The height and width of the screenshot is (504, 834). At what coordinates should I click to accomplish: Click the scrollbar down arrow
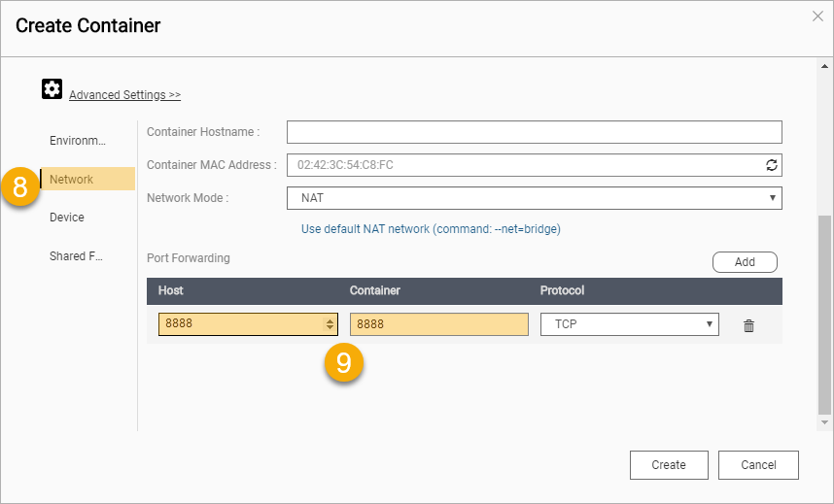[824, 422]
